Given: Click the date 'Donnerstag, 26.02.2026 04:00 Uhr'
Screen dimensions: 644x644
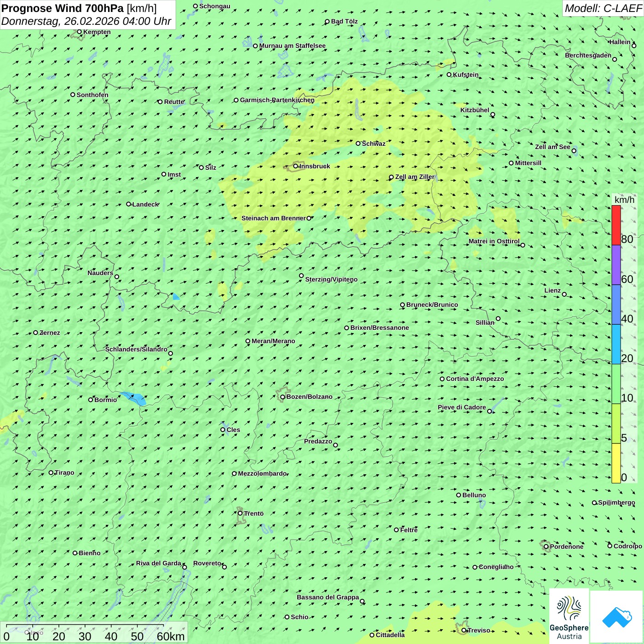Looking at the screenshot, I should 86,21.
